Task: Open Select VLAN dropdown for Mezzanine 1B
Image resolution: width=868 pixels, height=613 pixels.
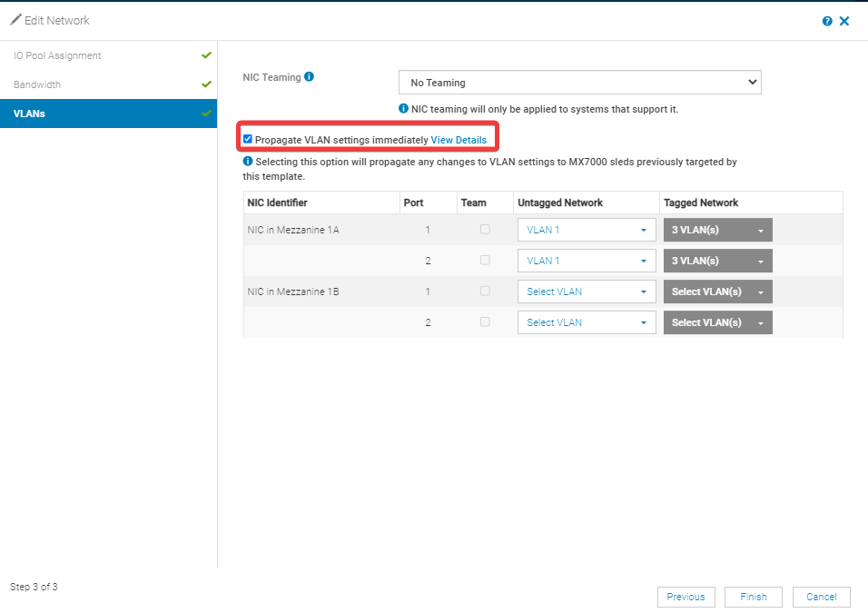Action: point(586,292)
